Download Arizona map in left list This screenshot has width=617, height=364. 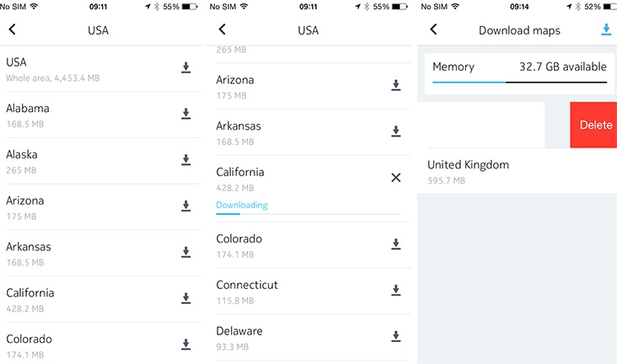185,206
